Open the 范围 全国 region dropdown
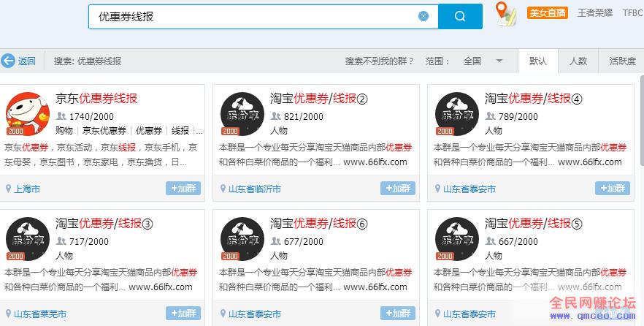Screen dimensions: 644x326 pos(483,61)
